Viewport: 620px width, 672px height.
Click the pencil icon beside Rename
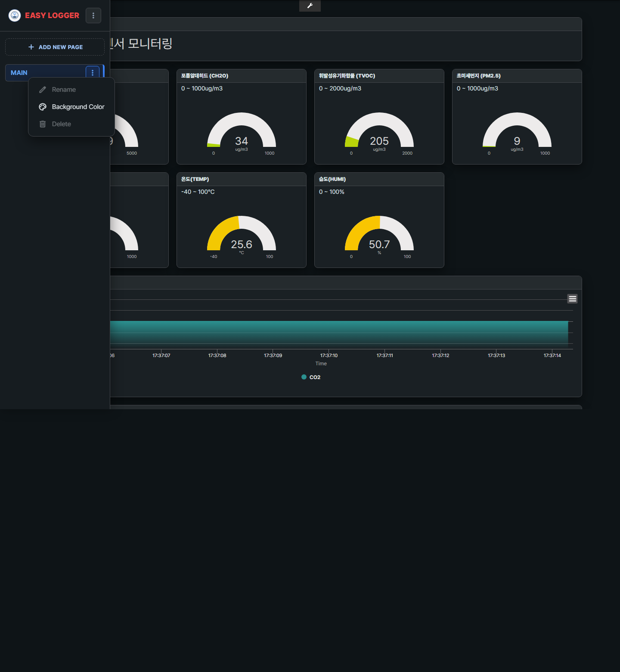[x=43, y=90]
